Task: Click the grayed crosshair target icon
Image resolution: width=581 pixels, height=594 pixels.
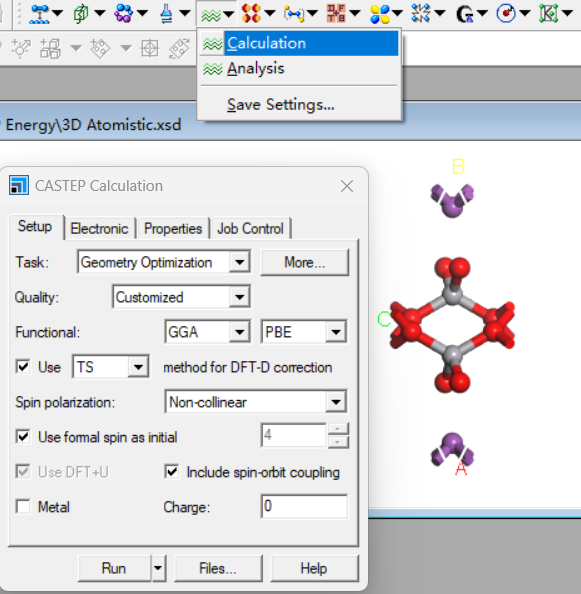Action: point(150,48)
